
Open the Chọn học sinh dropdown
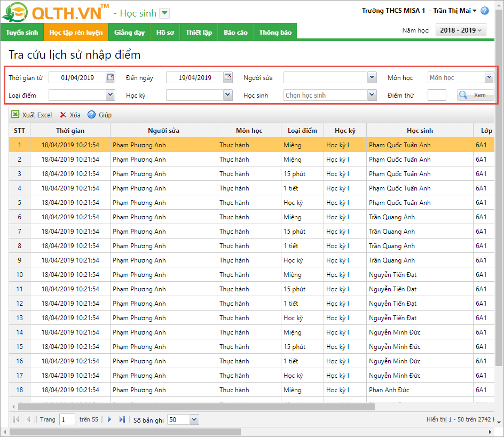point(372,95)
